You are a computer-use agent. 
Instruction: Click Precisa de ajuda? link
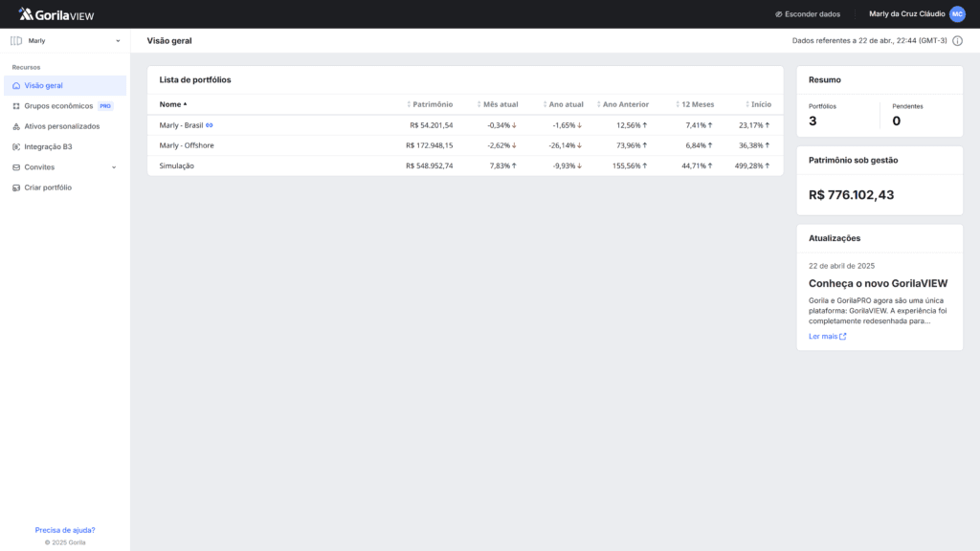click(x=65, y=530)
